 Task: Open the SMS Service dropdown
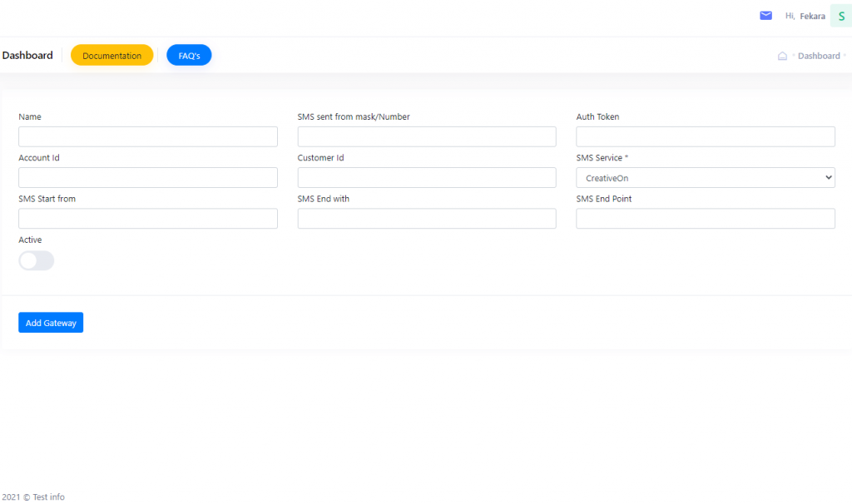[x=706, y=177]
